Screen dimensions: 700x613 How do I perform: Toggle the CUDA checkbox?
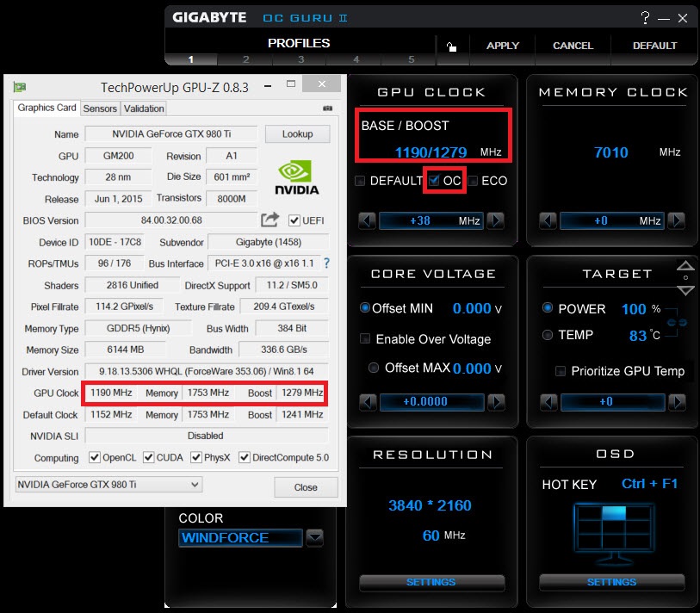(x=149, y=458)
